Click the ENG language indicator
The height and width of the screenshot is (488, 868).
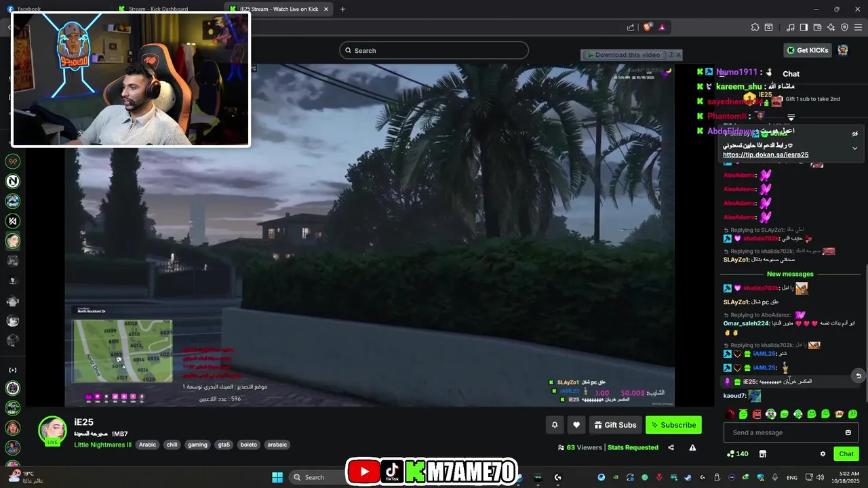[791, 477]
